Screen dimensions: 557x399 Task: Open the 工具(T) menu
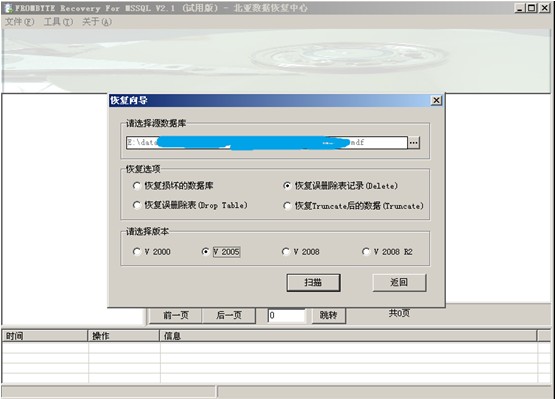(58, 22)
